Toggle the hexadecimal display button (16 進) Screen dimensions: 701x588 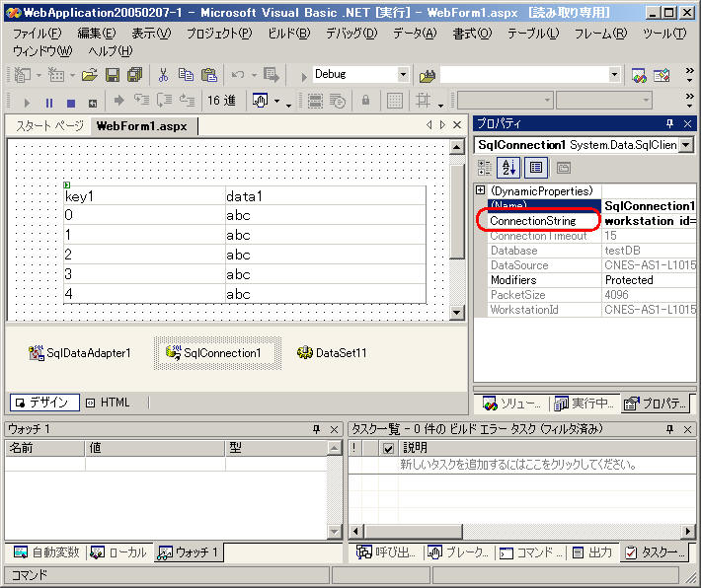point(221,101)
